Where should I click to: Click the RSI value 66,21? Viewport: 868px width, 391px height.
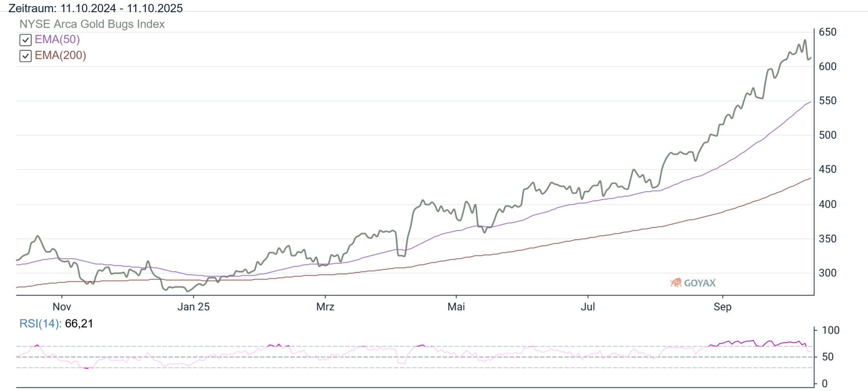(x=79, y=323)
